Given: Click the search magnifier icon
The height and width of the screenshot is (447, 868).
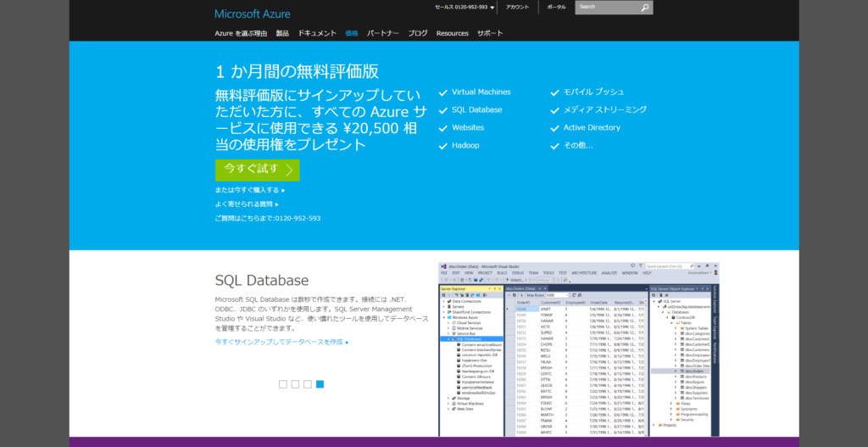Looking at the screenshot, I should coord(645,7).
